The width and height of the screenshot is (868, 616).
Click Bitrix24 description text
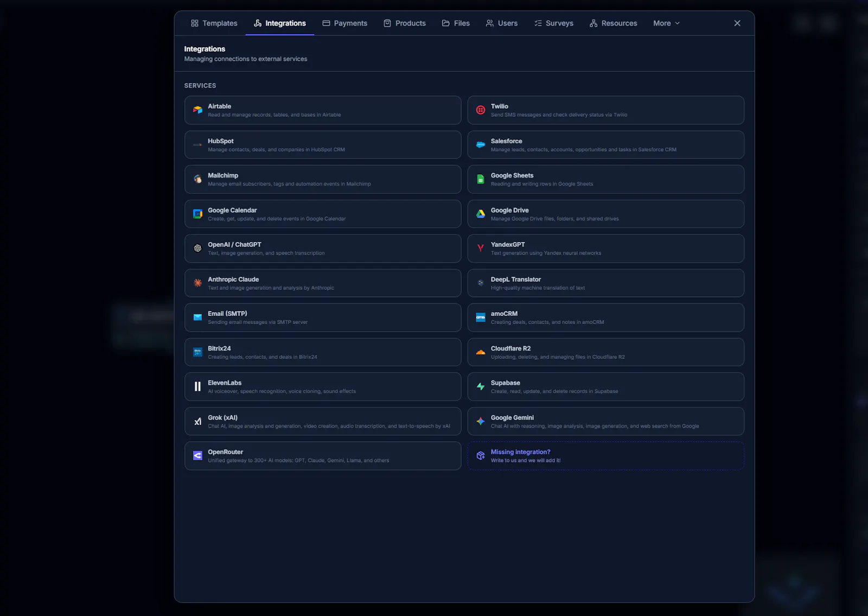[263, 357]
